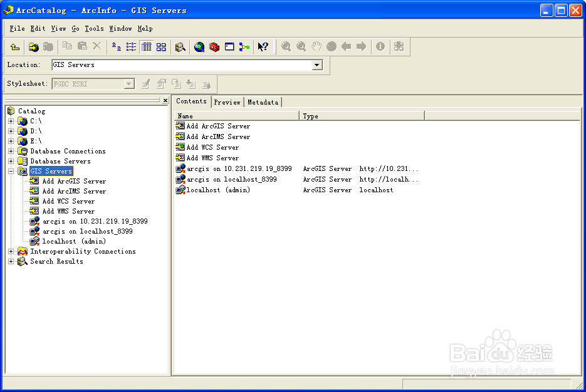586x392 pixels.
Task: Click the Delete X toolbar icon
Action: [x=97, y=46]
